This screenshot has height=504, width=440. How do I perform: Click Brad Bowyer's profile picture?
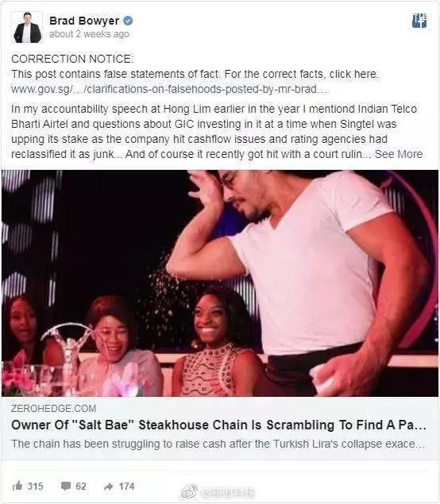click(x=27, y=27)
